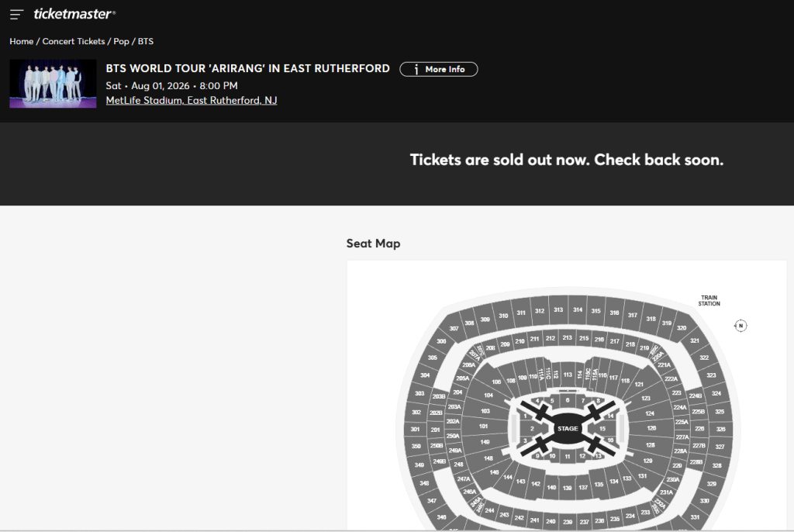794x532 pixels.
Task: Click the BTS breadcrumb link
Action: pyautogui.click(x=146, y=41)
